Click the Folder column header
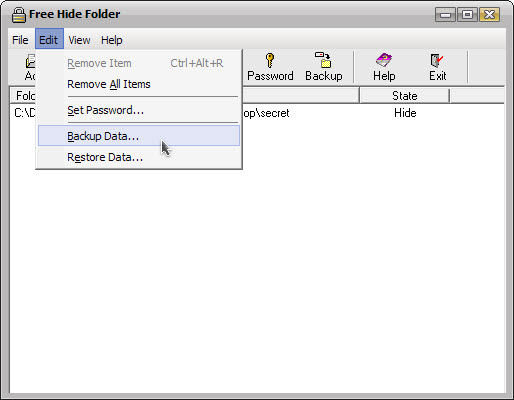The height and width of the screenshot is (400, 514). click(23, 96)
